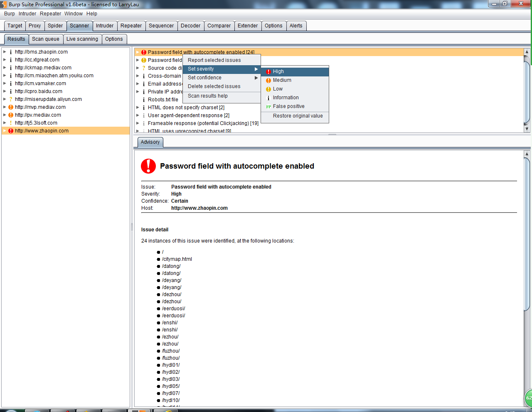Click orange icon beside mvp.mediav.com host

click(11, 107)
